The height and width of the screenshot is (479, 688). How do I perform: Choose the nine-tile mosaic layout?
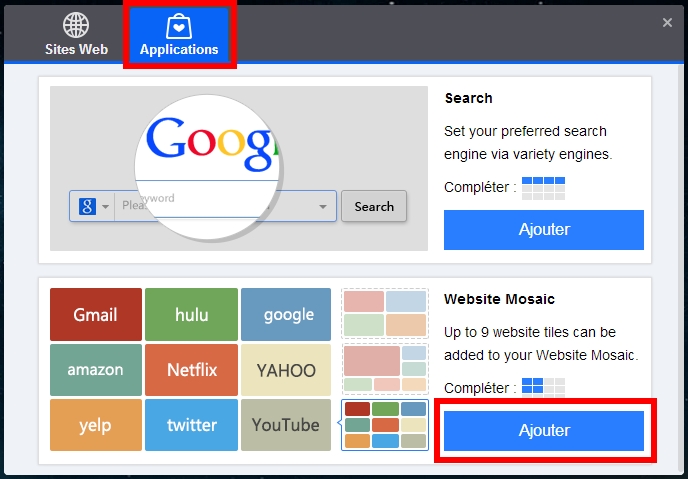pos(385,425)
